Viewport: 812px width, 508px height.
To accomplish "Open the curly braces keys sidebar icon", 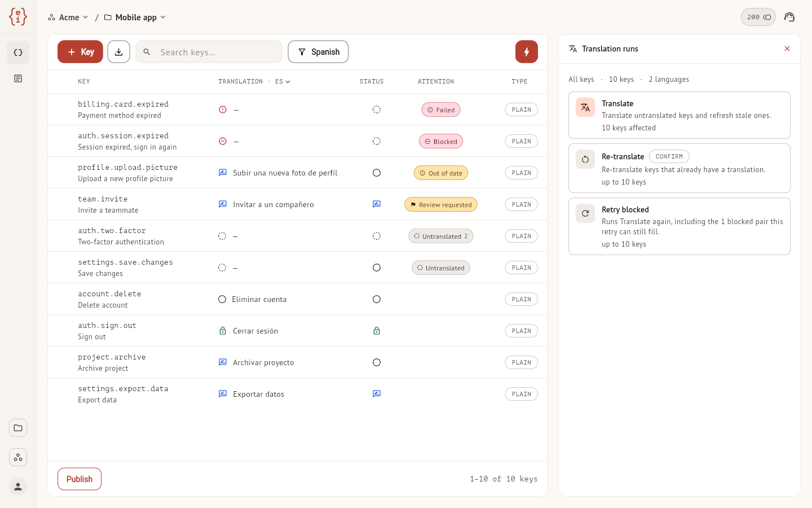I will [18, 52].
